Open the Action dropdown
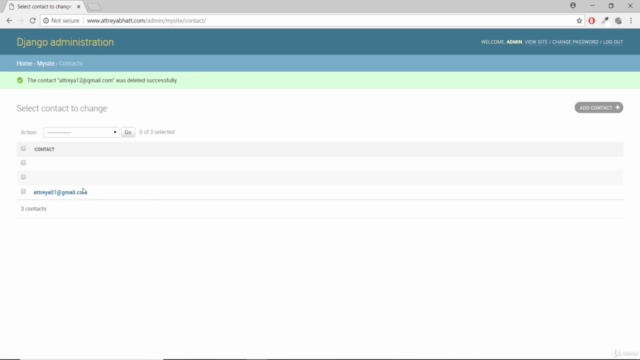Image resolution: width=640 pixels, height=360 pixels. (81, 132)
